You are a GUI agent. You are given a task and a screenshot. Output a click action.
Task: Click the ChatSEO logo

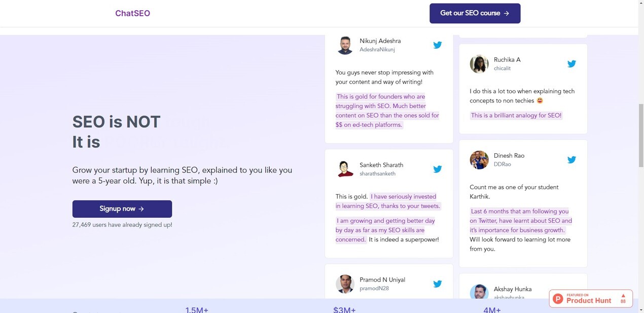[132, 13]
